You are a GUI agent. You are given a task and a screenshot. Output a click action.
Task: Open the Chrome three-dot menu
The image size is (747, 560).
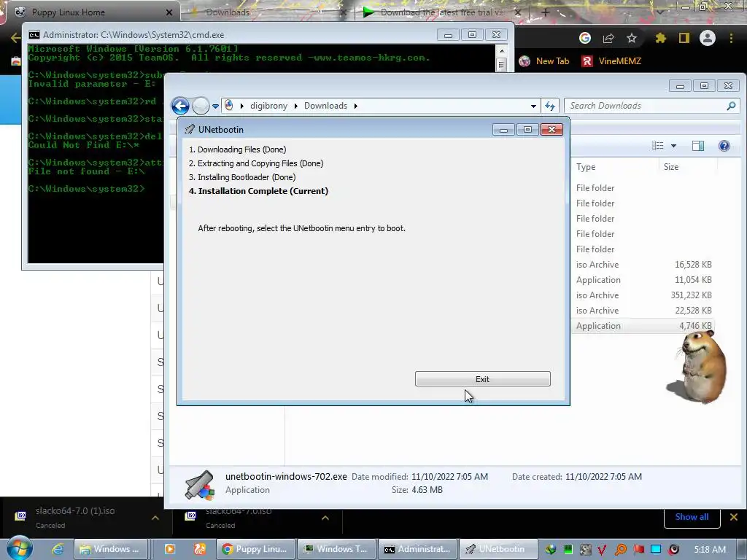pyautogui.click(x=731, y=38)
